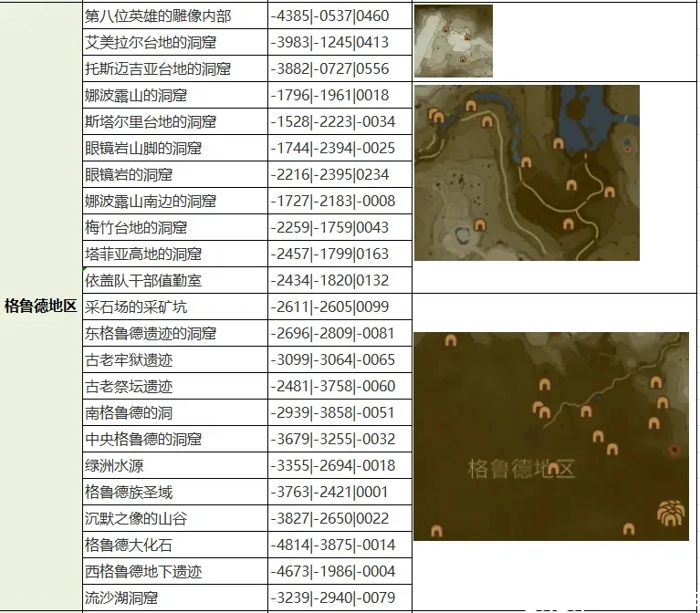
Task: Select cave icon in bottom-left corner of Gerudo map
Action: coord(436,531)
